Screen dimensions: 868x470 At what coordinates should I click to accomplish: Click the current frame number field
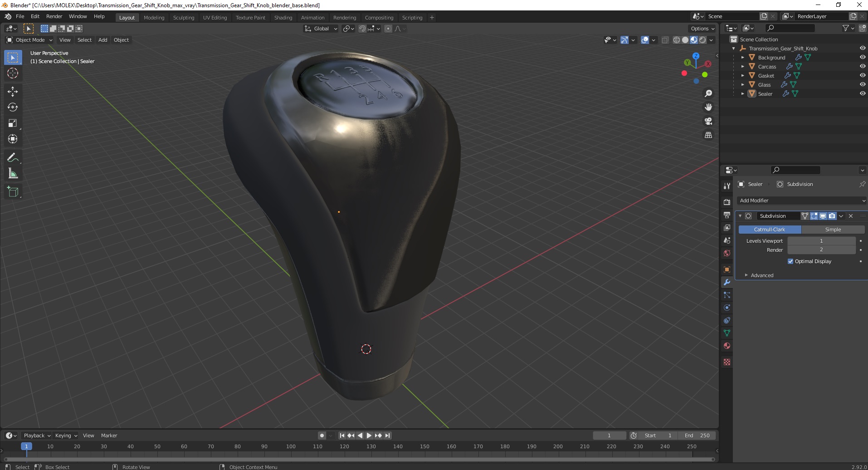[x=609, y=436]
